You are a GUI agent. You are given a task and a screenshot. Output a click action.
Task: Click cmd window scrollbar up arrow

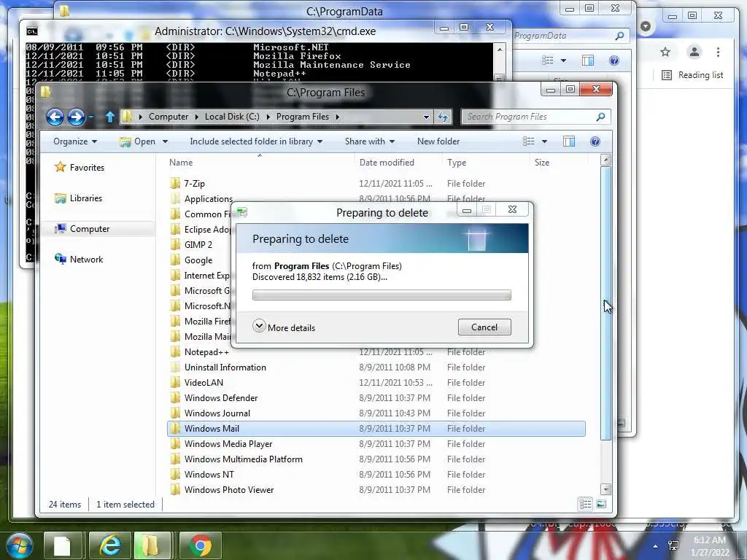point(499,49)
